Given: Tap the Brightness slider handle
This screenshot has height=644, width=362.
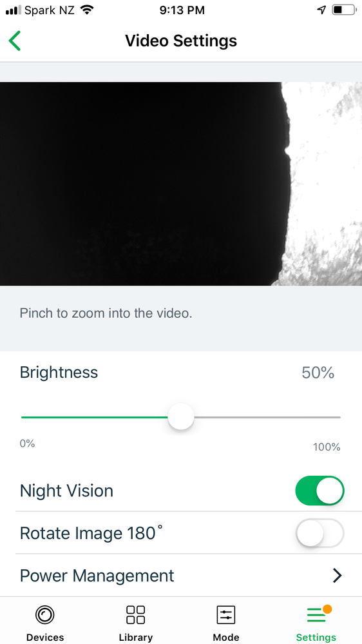Looking at the screenshot, I should (x=181, y=417).
